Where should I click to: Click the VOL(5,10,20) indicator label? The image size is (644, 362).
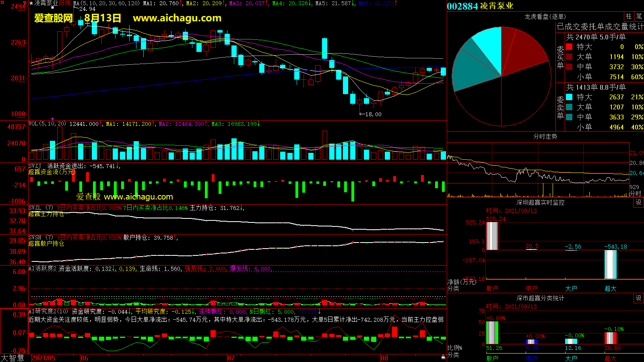47,124
